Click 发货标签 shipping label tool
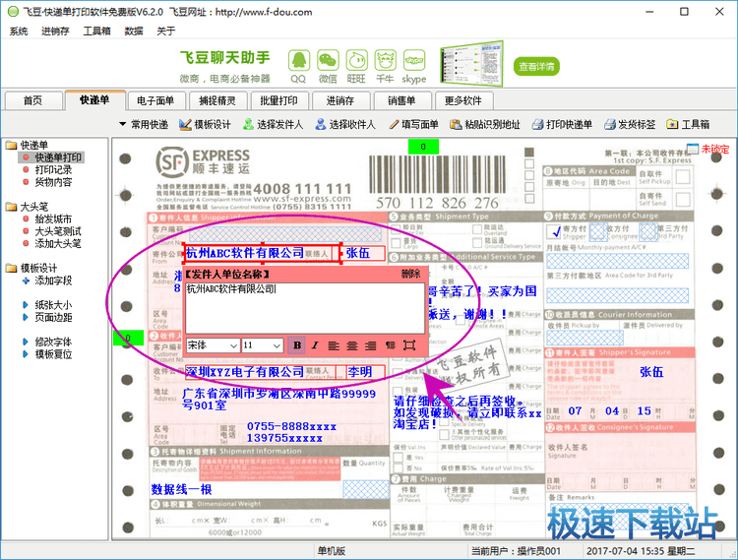Viewport: 738px width, 560px height. pos(630,124)
